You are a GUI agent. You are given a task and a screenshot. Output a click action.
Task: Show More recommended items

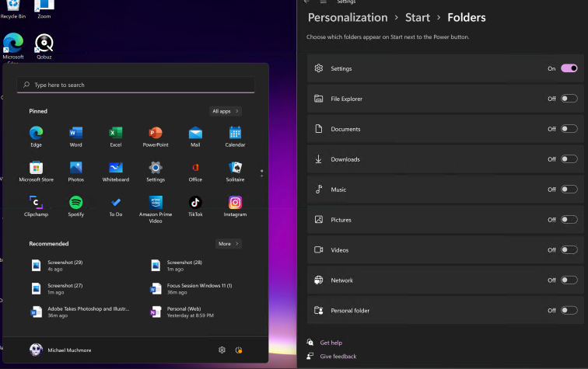click(228, 244)
